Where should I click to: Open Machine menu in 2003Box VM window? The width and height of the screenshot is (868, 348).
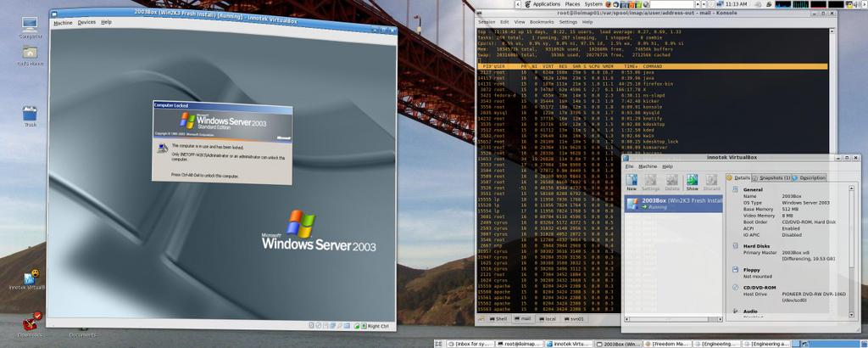click(63, 23)
